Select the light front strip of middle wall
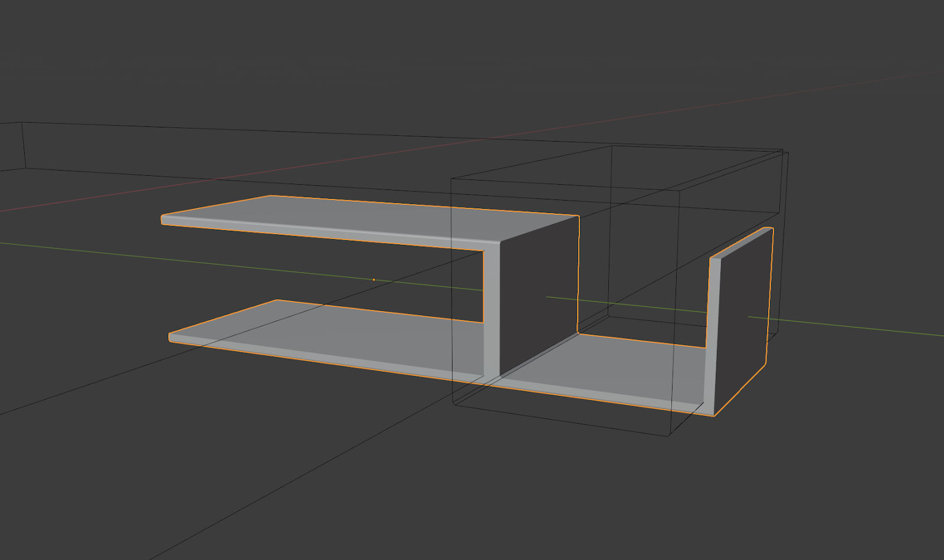Viewport: 944px width, 560px height. 491,313
